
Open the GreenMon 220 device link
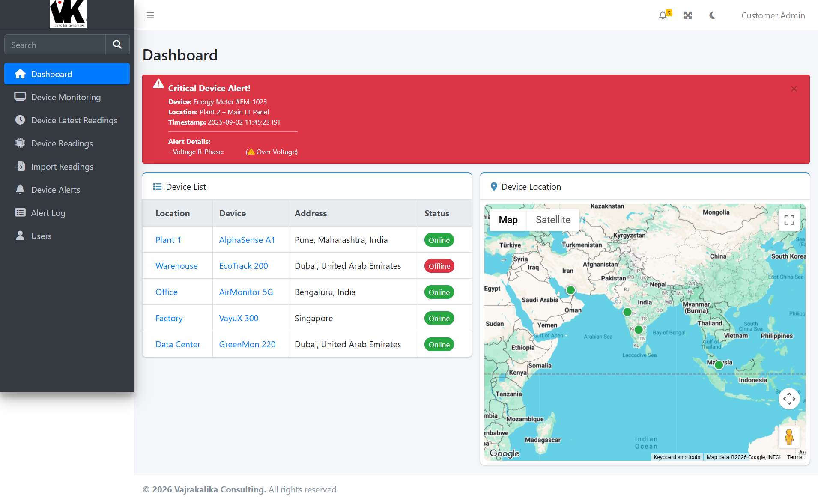point(248,344)
